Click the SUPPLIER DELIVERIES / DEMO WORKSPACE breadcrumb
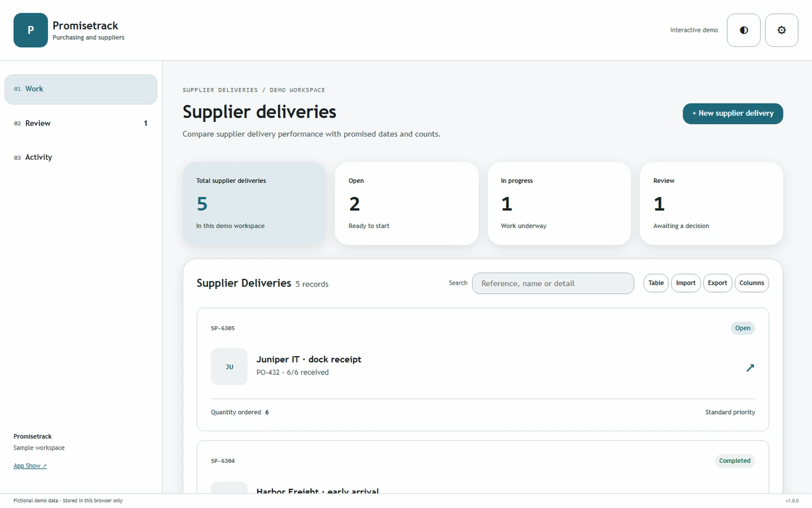The width and height of the screenshot is (812, 508). click(254, 90)
